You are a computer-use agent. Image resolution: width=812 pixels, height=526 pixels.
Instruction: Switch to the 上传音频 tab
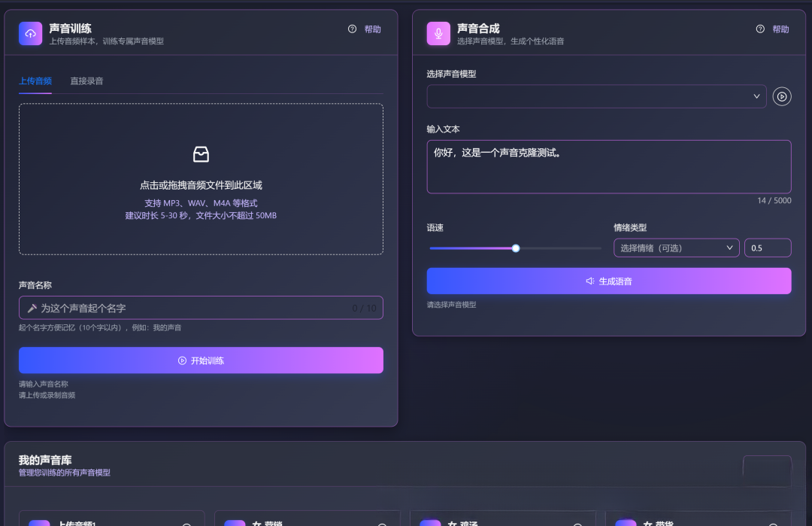coord(35,80)
